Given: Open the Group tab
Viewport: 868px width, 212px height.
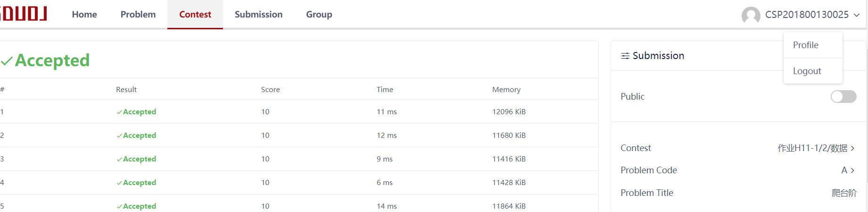Looking at the screenshot, I should pos(319,15).
